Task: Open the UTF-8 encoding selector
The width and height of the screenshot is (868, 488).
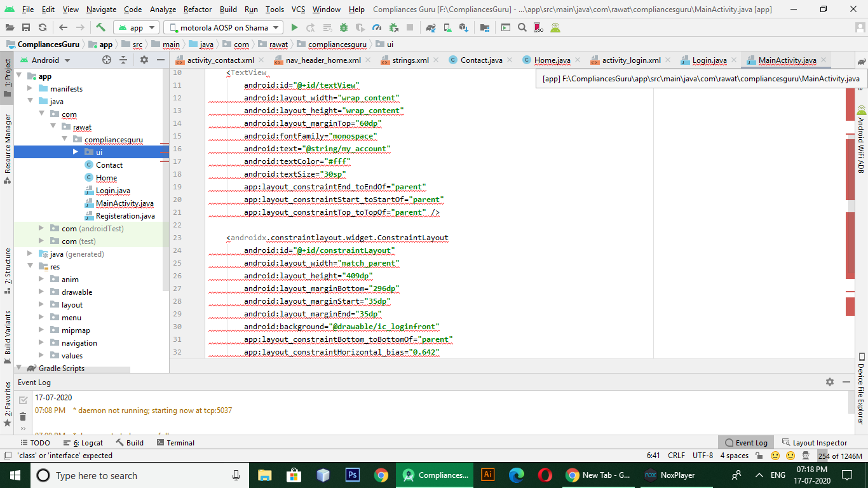Action: pos(703,456)
